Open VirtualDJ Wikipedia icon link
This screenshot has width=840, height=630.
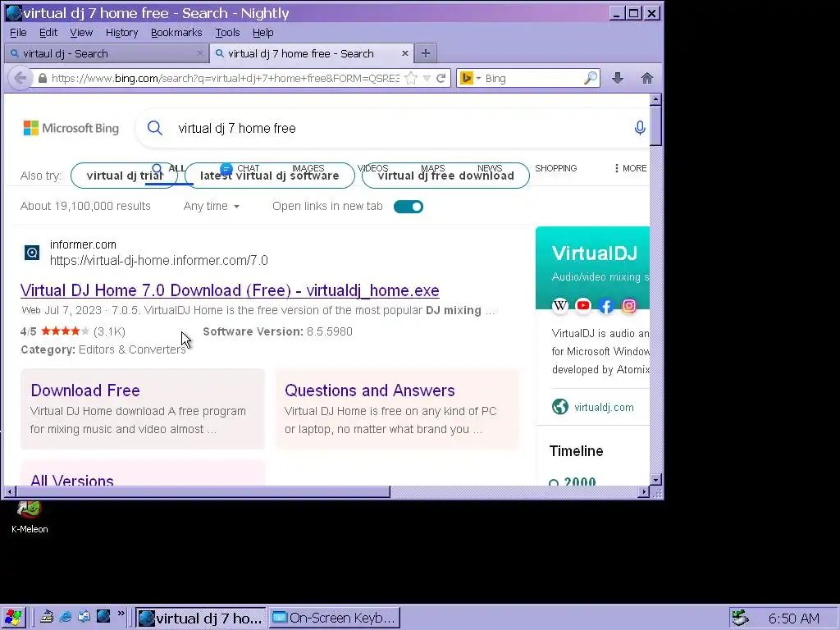pyautogui.click(x=559, y=305)
